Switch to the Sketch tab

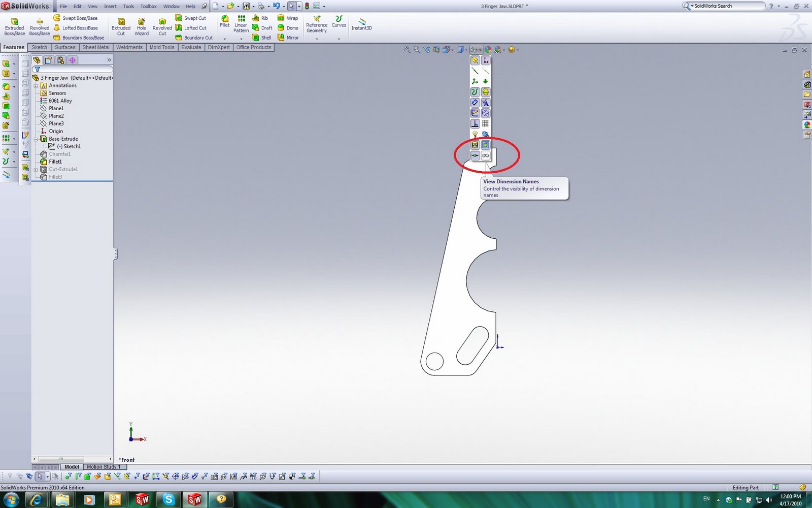click(x=40, y=47)
